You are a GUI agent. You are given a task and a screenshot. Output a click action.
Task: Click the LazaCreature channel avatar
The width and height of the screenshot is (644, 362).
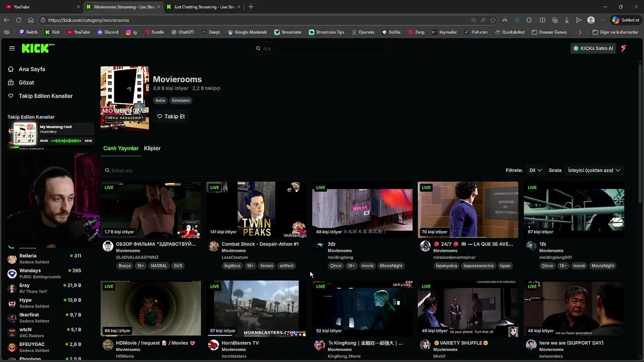pos(214,246)
